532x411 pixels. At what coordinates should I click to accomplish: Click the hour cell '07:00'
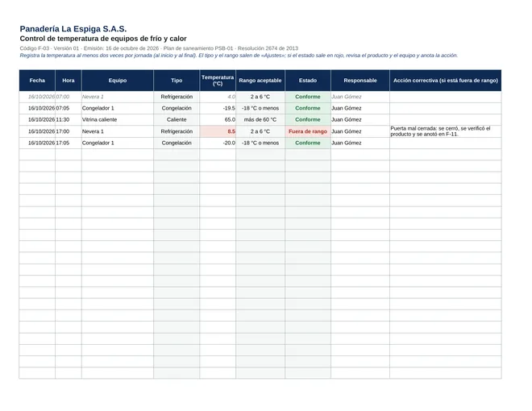pos(69,97)
